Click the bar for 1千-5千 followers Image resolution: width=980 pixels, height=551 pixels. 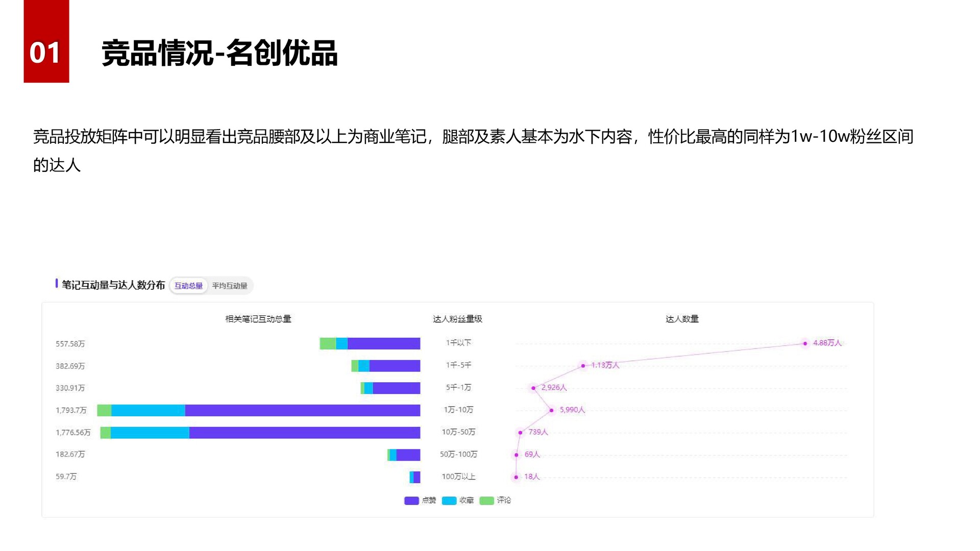click(x=386, y=366)
